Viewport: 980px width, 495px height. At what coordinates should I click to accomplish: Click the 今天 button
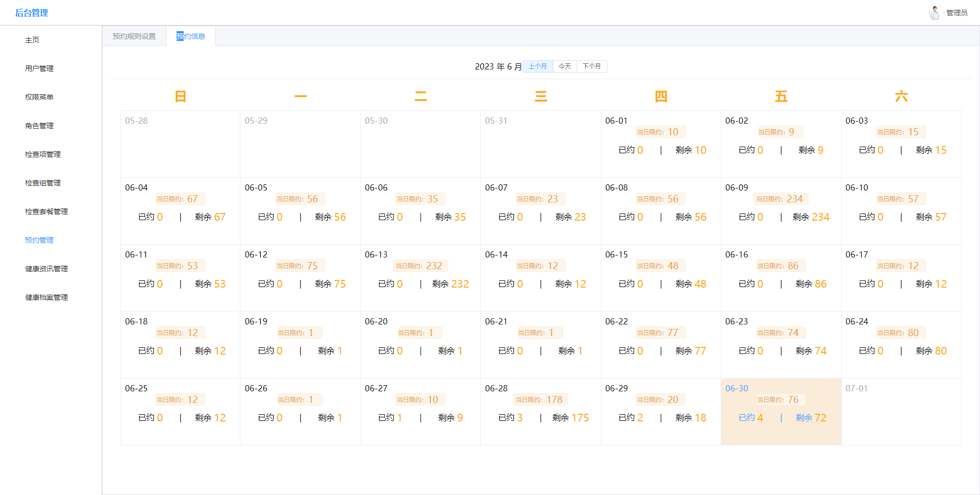565,66
